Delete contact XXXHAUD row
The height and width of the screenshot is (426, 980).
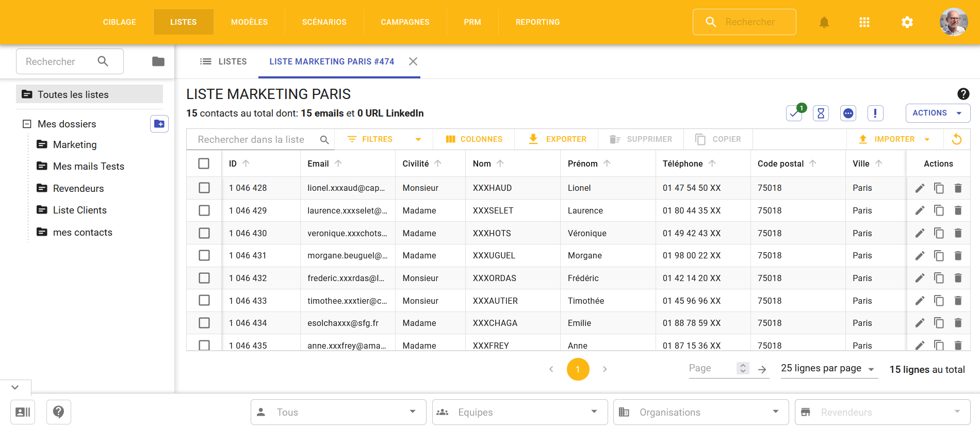coord(958,188)
